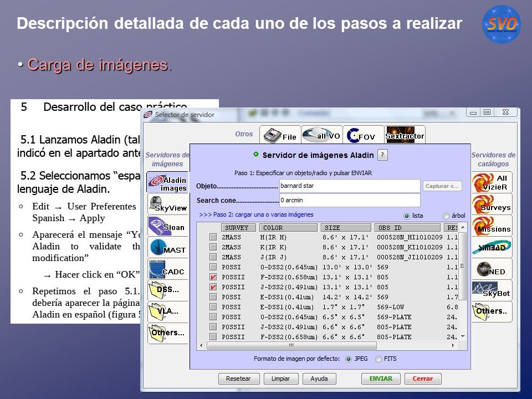Screen dimensions: 532x399
Task: Select the lista view radio button
Action: [x=406, y=216]
